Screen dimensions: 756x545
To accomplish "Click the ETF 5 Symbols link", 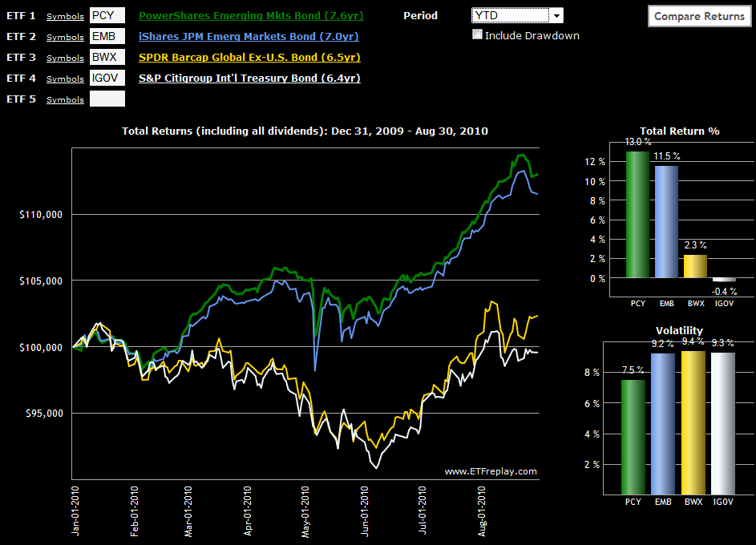I will click(65, 99).
